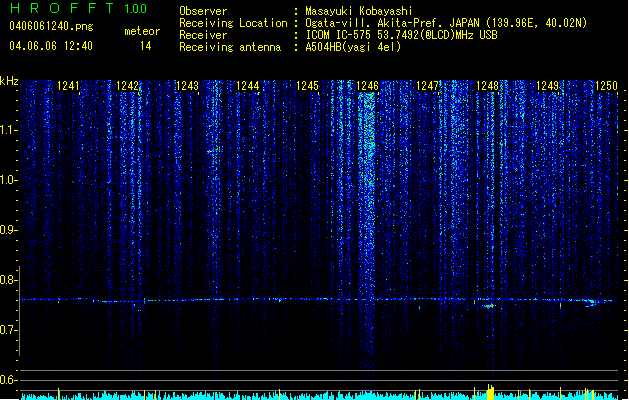Click the 1248 time marker
The height and width of the screenshot is (400, 629).
(x=487, y=86)
